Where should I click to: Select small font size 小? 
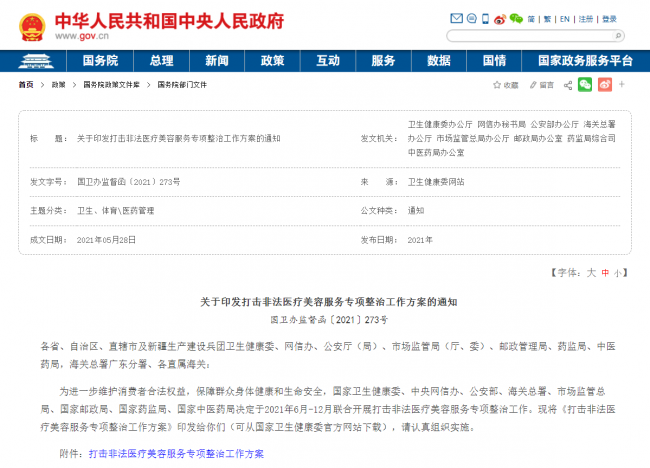[x=618, y=272]
